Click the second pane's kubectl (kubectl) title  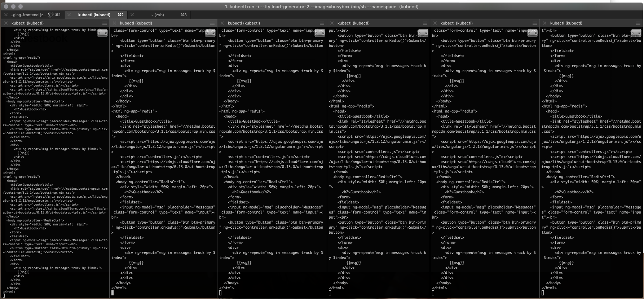[x=136, y=23]
